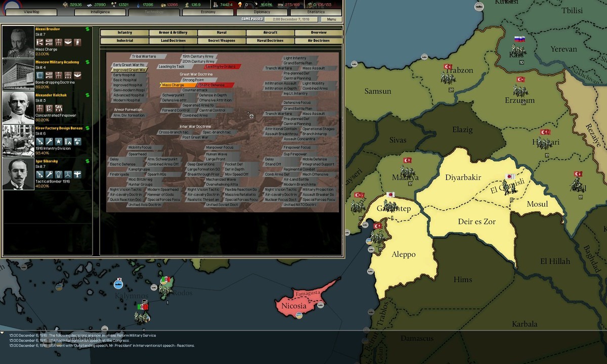Select the orange Mass Charge technology
This screenshot has width=607, height=364.
[175, 85]
